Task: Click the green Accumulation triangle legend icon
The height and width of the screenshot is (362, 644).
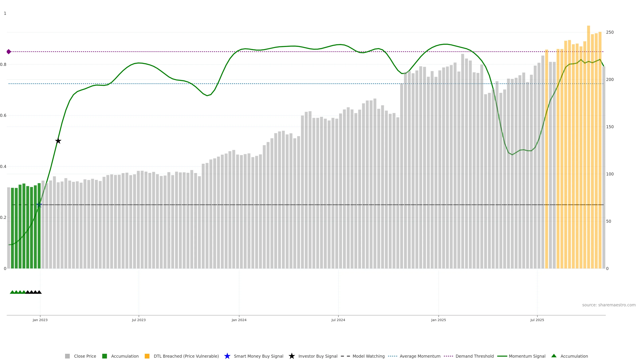Action: point(554,356)
